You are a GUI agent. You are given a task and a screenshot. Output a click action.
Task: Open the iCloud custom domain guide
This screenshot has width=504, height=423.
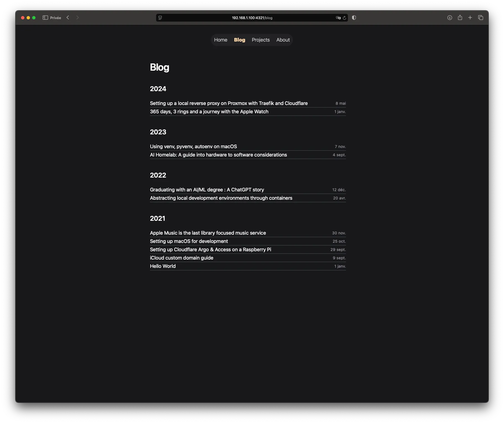182,258
